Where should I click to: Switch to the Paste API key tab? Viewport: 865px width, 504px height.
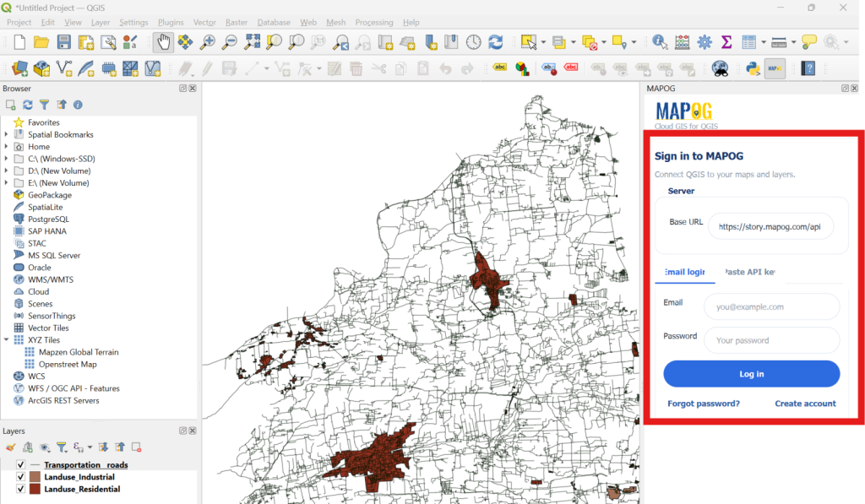pyautogui.click(x=750, y=272)
